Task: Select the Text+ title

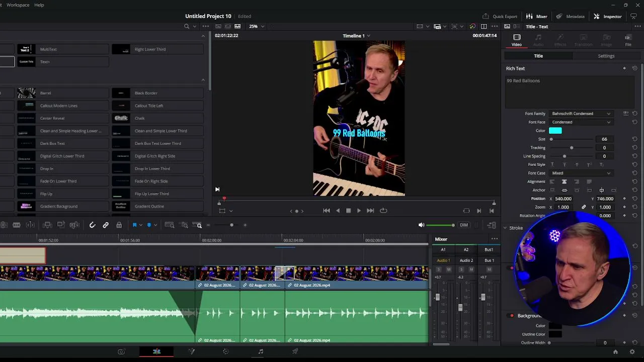Action: coord(63,62)
